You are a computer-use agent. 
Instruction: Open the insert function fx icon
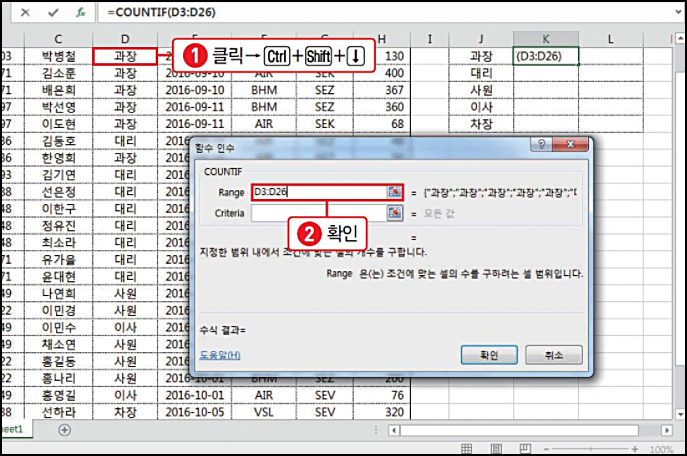81,12
